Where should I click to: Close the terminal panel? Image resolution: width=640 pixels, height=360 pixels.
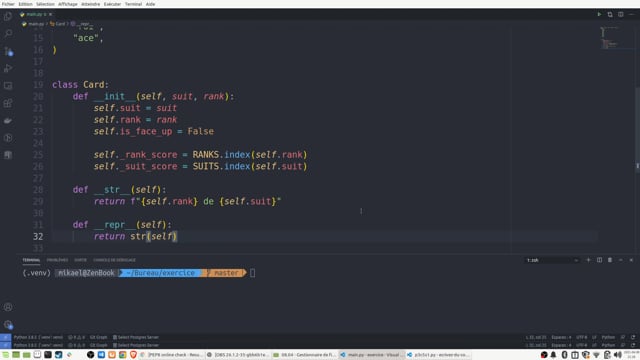pyautogui.click(x=631, y=260)
